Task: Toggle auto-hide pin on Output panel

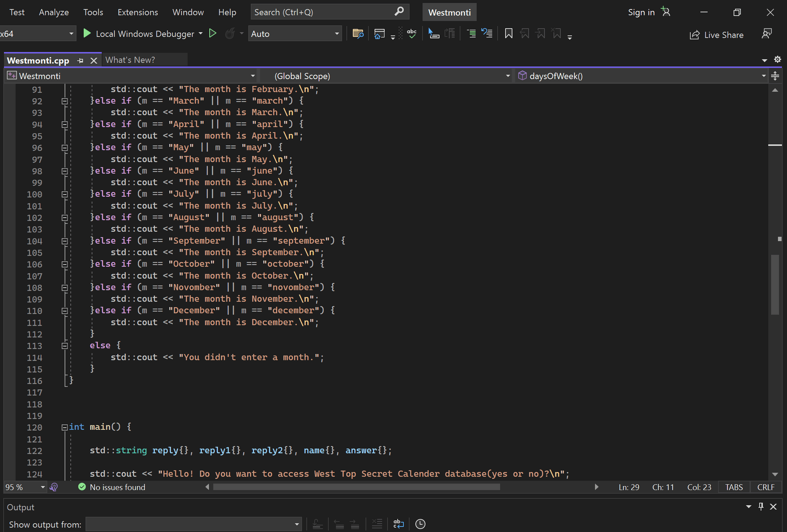Action: [761, 507]
